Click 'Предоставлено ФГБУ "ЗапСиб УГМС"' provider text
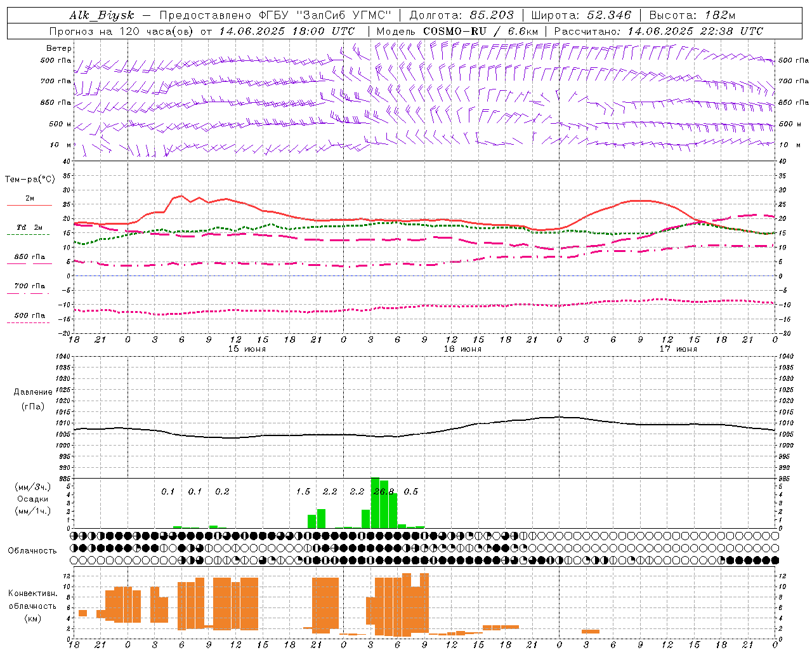812x650 pixels. tap(275, 15)
